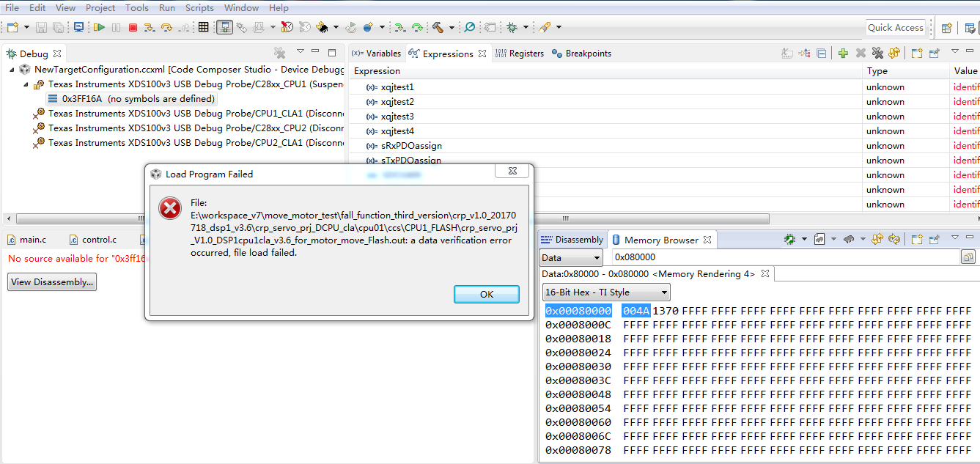
Task: Click the View Disassembly button
Action: 51,282
